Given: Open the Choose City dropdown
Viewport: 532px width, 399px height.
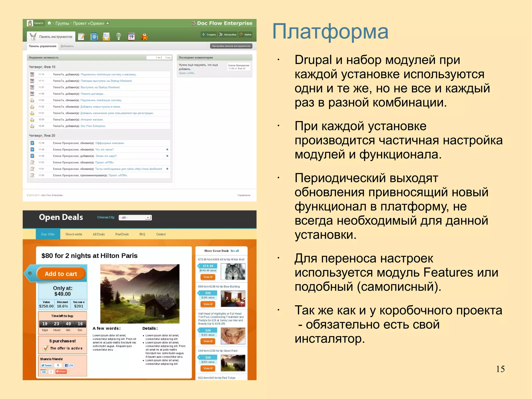Looking at the screenshot, I should click(x=135, y=218).
